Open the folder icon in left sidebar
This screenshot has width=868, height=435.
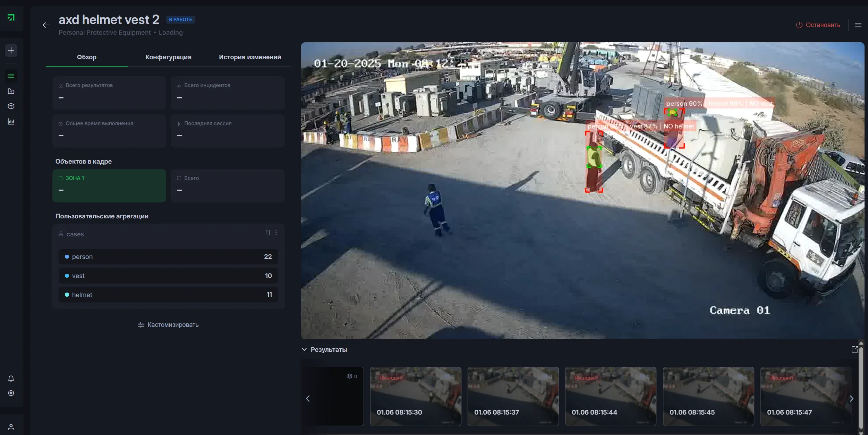(x=11, y=91)
